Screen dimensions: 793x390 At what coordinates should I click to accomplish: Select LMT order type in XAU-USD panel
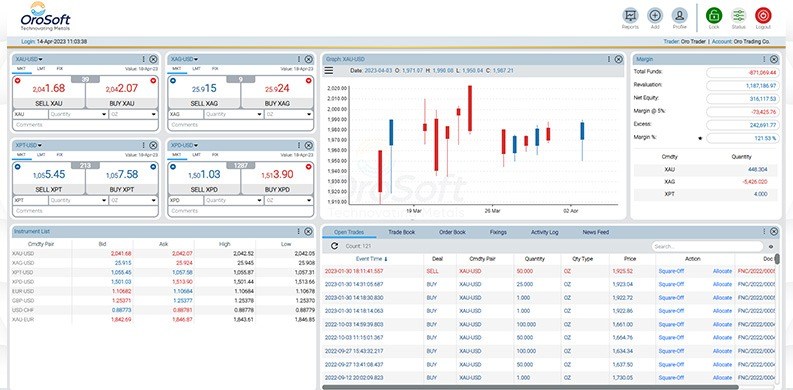[x=40, y=68]
